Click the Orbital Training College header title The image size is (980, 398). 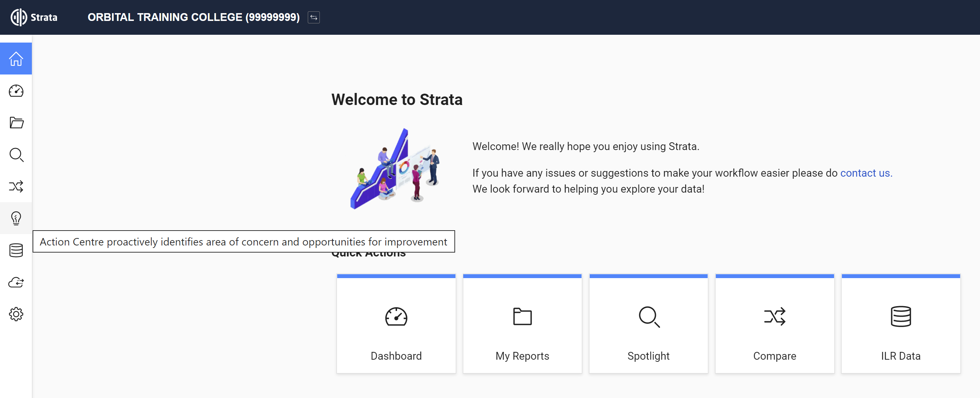[193, 17]
